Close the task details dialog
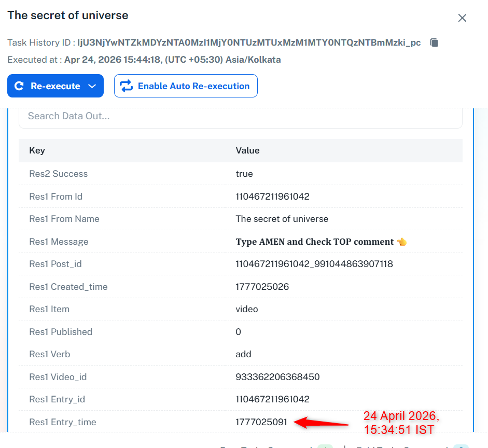The width and height of the screenshot is (488, 448). pyautogui.click(x=462, y=18)
